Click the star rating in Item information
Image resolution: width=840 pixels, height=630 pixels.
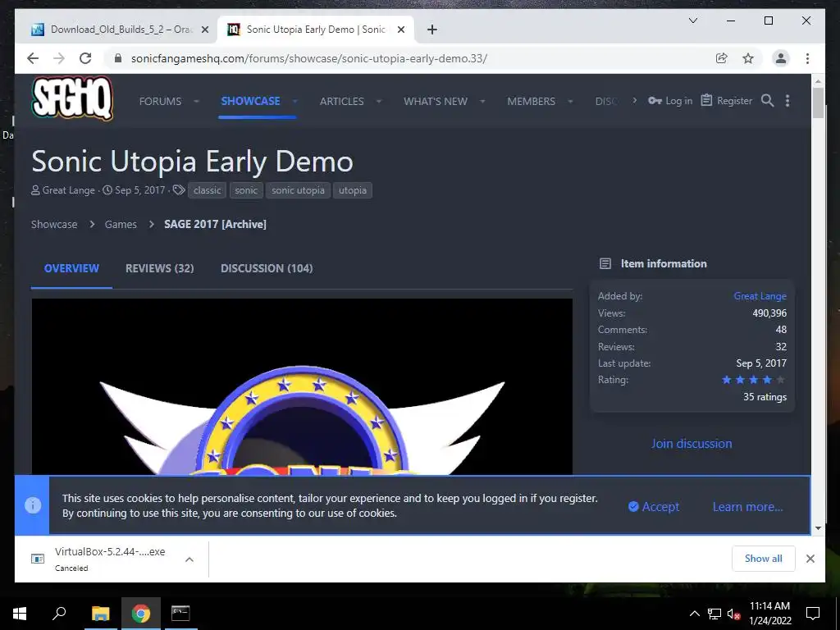(753, 380)
